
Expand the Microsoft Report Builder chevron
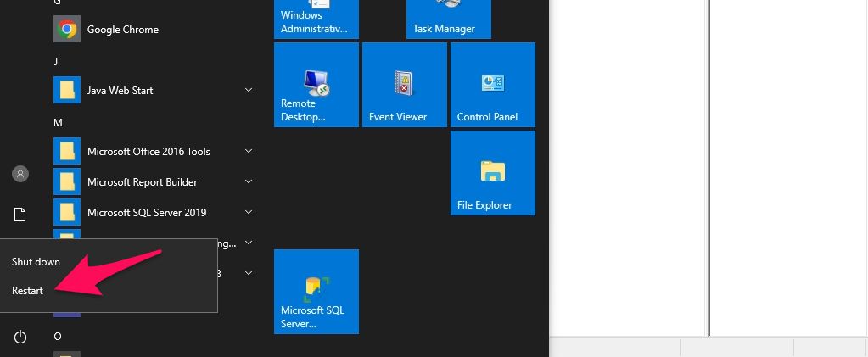click(249, 181)
